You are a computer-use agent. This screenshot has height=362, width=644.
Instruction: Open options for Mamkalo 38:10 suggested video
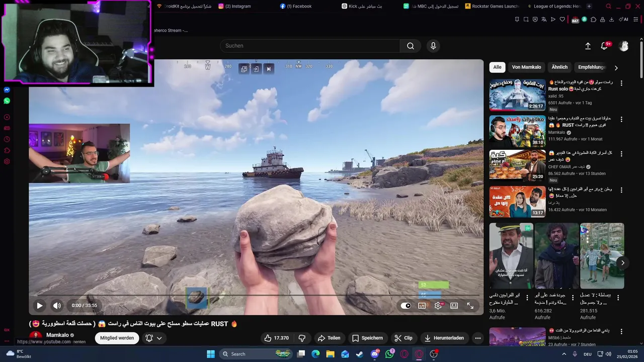click(621, 119)
